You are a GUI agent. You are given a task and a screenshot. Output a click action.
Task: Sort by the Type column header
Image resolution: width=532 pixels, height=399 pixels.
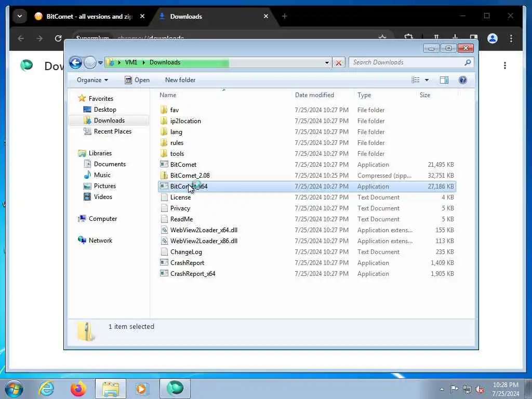(x=364, y=96)
